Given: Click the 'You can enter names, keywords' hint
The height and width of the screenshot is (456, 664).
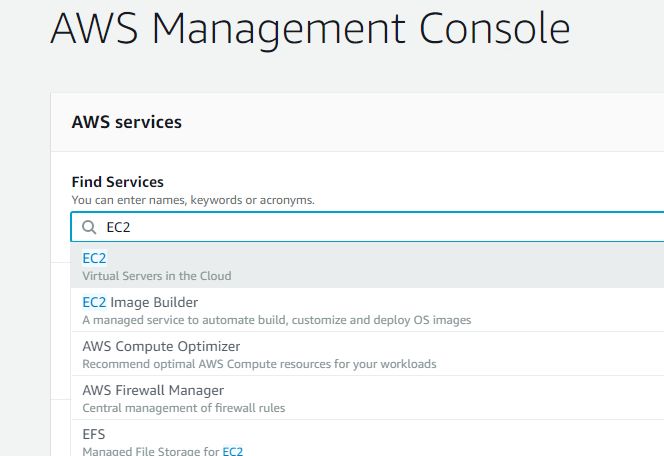Looking at the screenshot, I should [x=193, y=200].
